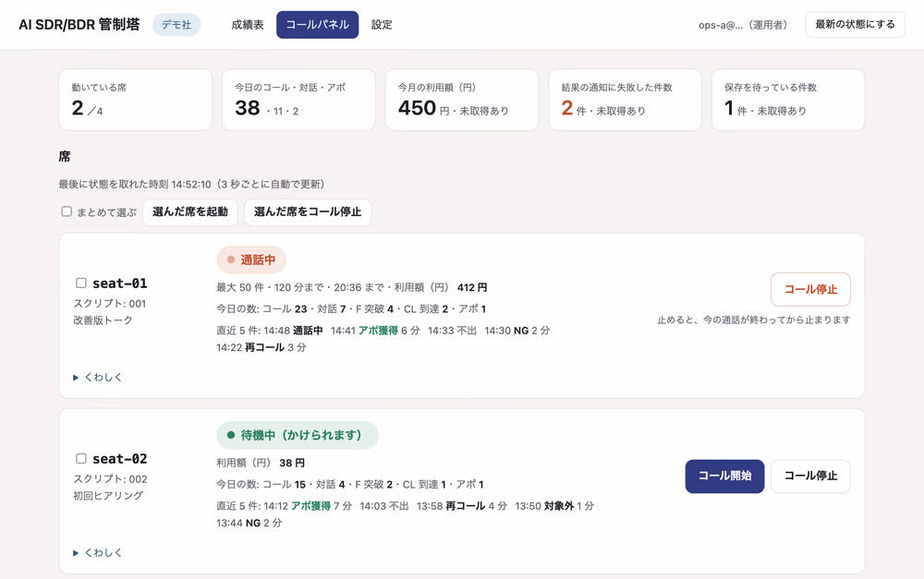Click the 待機中（かけられます）status badge

[298, 435]
